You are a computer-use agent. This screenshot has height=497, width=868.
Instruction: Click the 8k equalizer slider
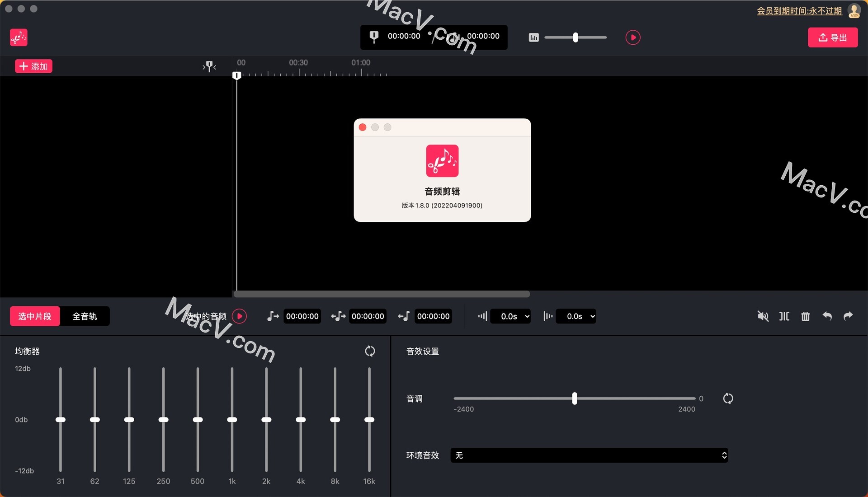(335, 420)
